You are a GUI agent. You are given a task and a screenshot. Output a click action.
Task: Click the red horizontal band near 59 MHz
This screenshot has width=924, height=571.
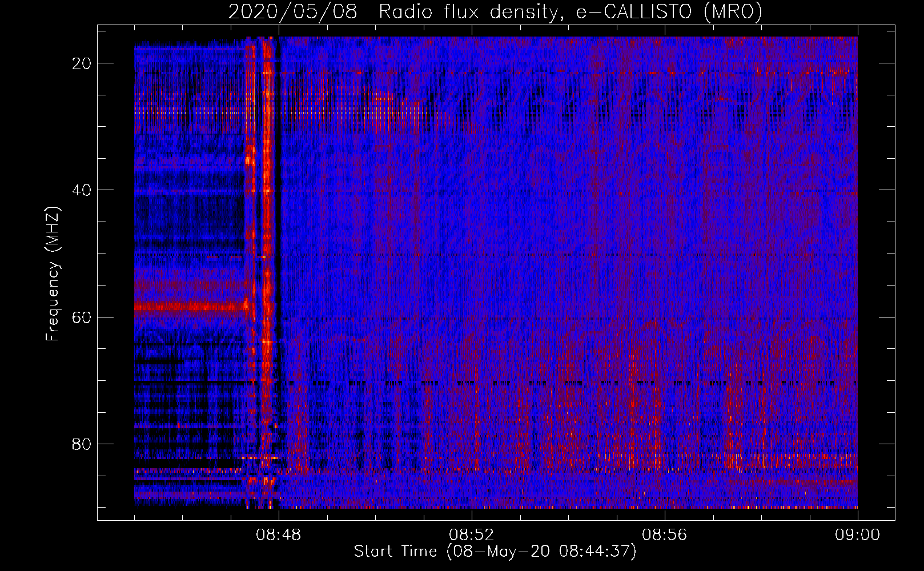[192, 308]
